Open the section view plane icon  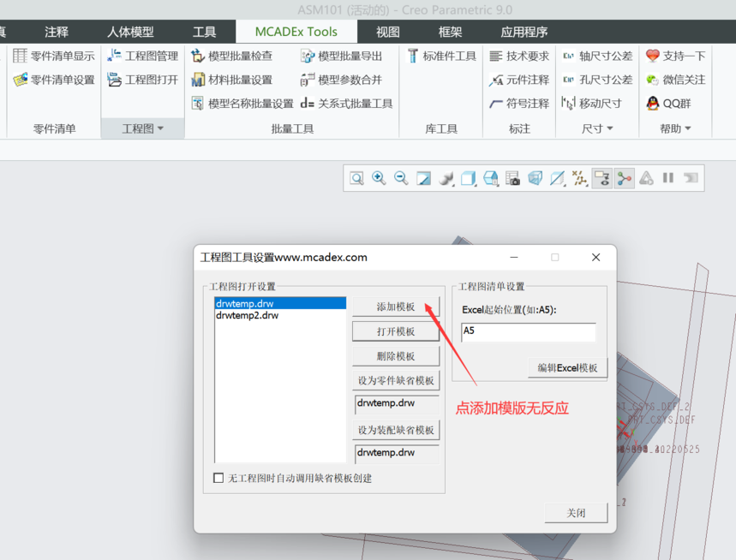(557, 178)
